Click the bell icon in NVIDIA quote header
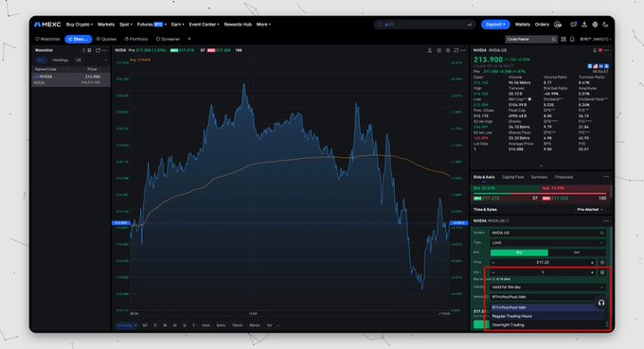Viewport: 644px width, 349px height. tap(595, 50)
